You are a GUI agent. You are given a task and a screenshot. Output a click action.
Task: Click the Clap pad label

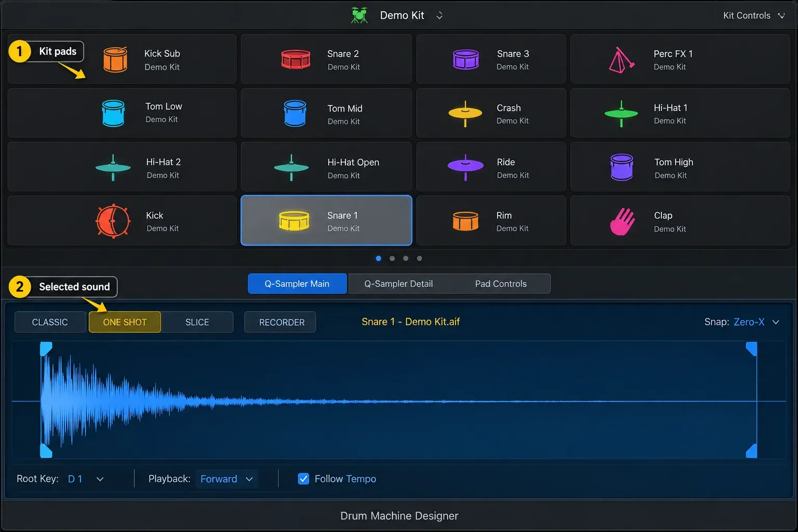click(663, 216)
